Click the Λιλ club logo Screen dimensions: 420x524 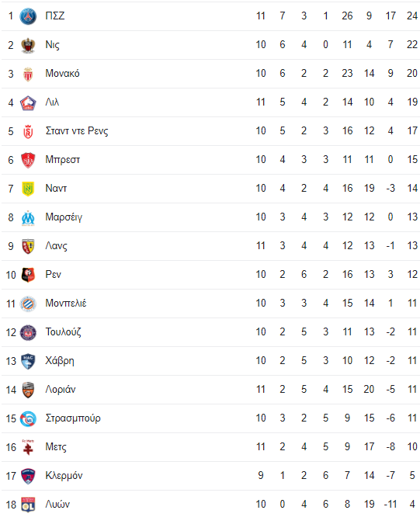28,102
